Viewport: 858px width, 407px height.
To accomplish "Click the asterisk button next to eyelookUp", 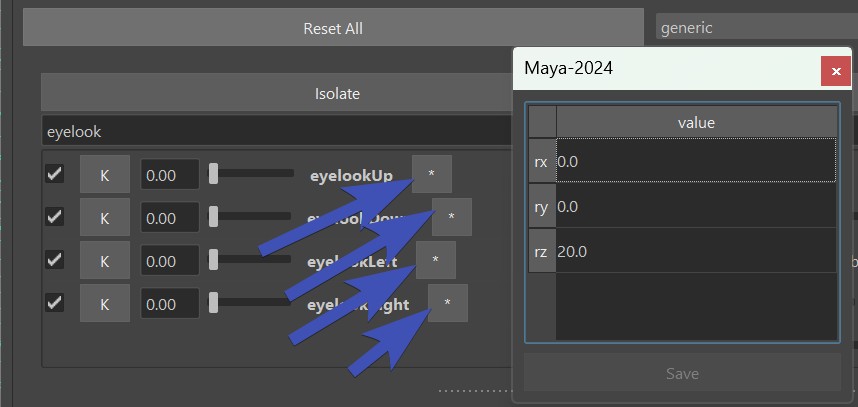I will [431, 174].
